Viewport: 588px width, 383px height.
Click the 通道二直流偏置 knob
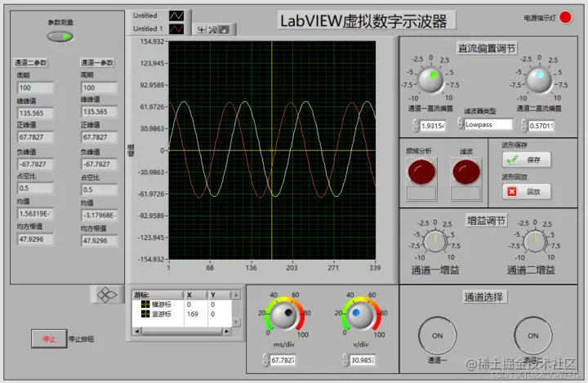coord(539,79)
